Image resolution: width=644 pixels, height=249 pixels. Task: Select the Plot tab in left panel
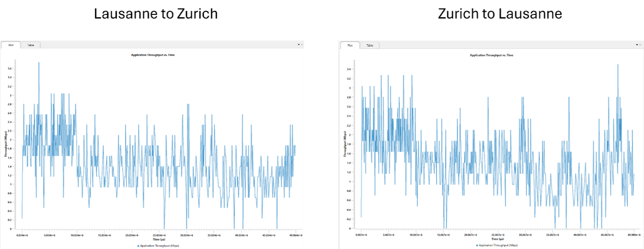click(x=11, y=45)
